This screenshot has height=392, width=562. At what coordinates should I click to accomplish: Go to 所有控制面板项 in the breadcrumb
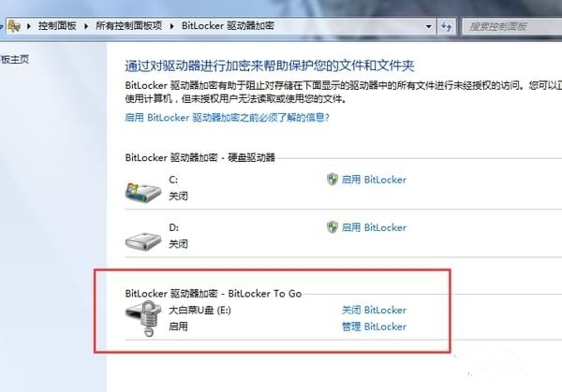128,26
